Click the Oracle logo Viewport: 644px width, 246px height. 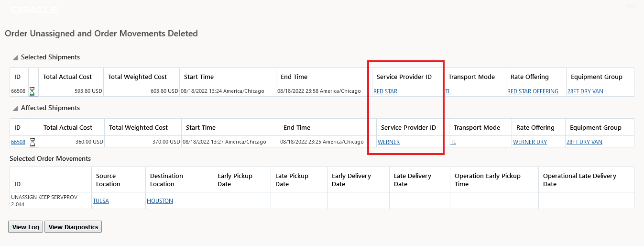pyautogui.click(x=34, y=10)
